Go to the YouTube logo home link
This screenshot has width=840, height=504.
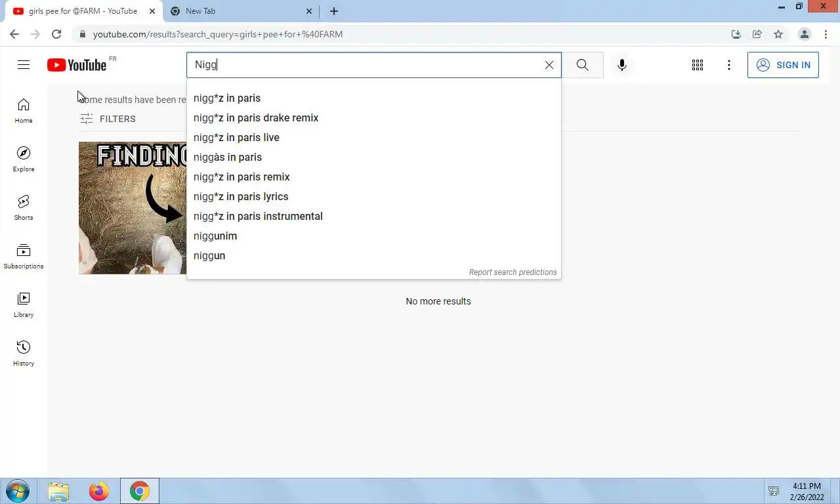(77, 65)
